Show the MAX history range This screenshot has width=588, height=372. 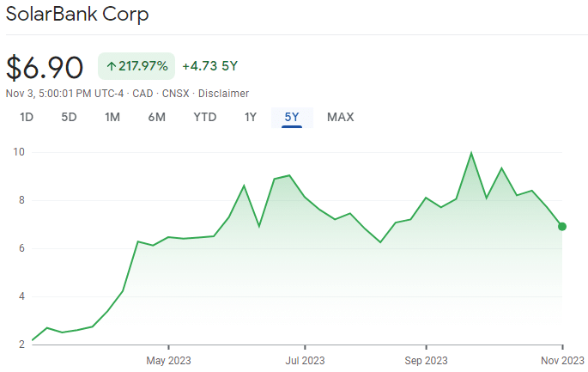[341, 117]
